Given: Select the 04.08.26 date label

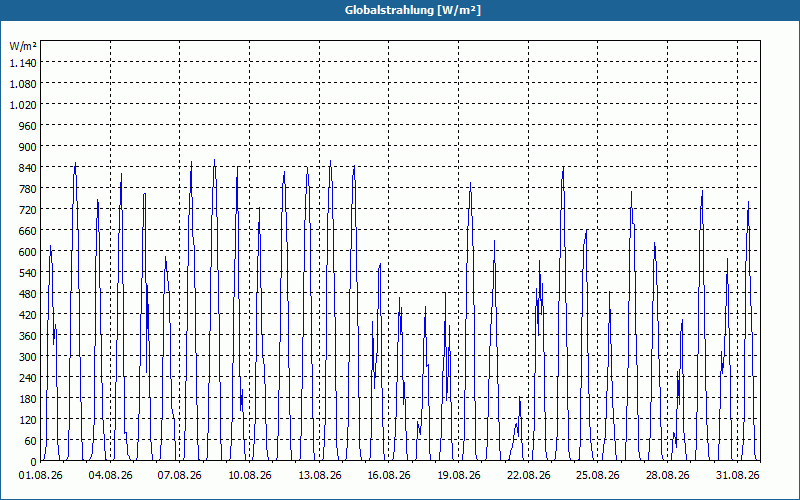Looking at the screenshot, I should pos(110,476).
